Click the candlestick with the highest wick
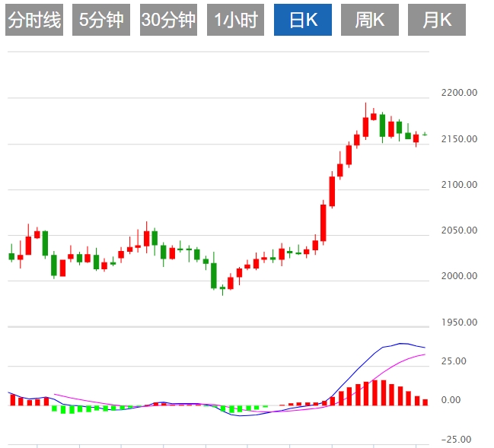Screen dimensions: 494x448 (365, 126)
